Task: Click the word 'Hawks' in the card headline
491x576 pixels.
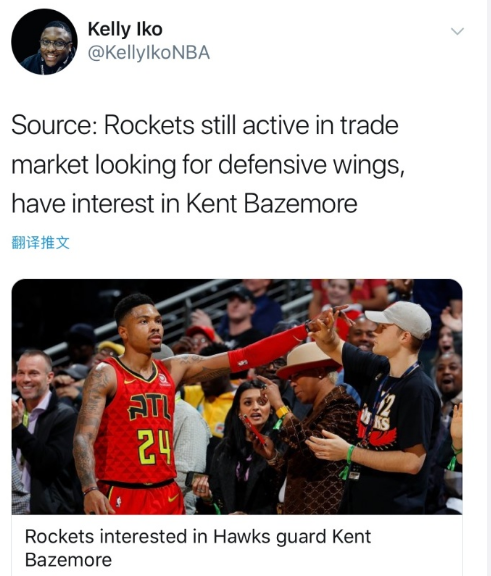Action: point(241,537)
